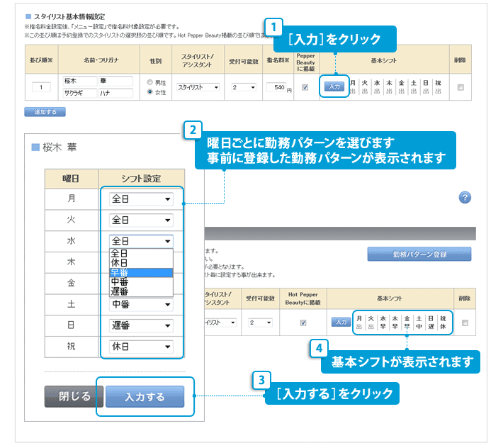Check the 削除 checkbox in lower table
This screenshot has width=503, height=448.
tap(465, 323)
